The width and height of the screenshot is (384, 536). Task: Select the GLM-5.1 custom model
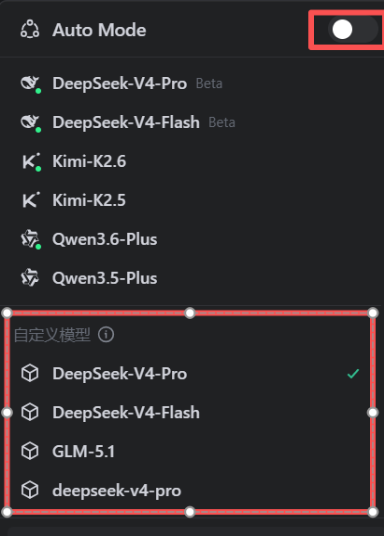pos(190,451)
